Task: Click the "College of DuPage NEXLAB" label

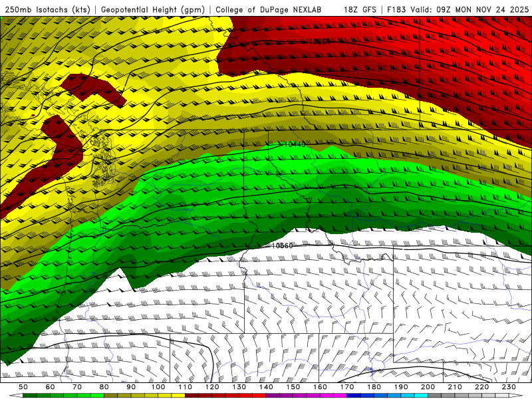Action: pyautogui.click(x=269, y=9)
